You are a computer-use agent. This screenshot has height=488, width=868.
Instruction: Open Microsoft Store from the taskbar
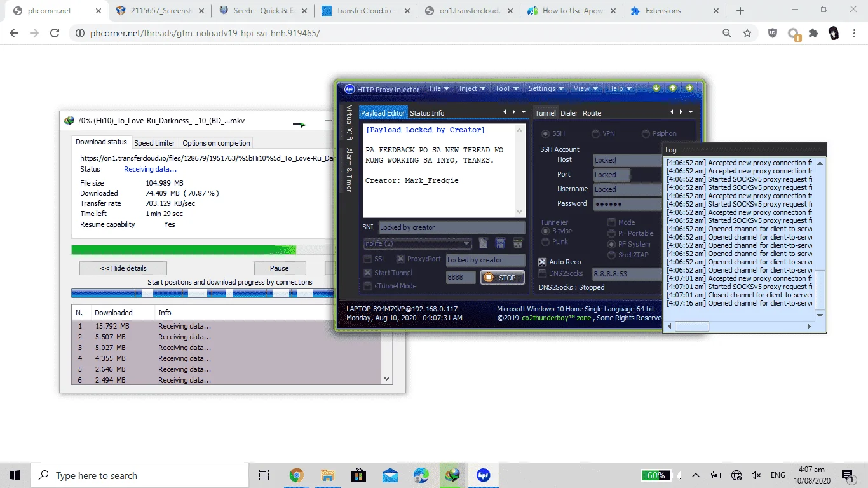pyautogui.click(x=358, y=475)
